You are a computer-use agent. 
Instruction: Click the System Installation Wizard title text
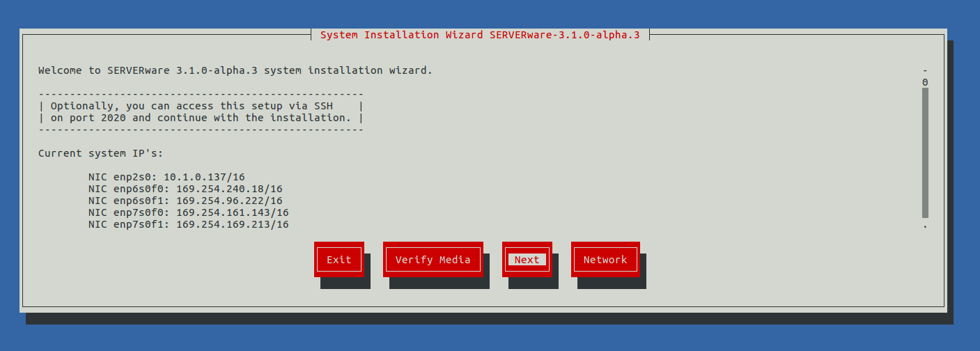[480, 35]
